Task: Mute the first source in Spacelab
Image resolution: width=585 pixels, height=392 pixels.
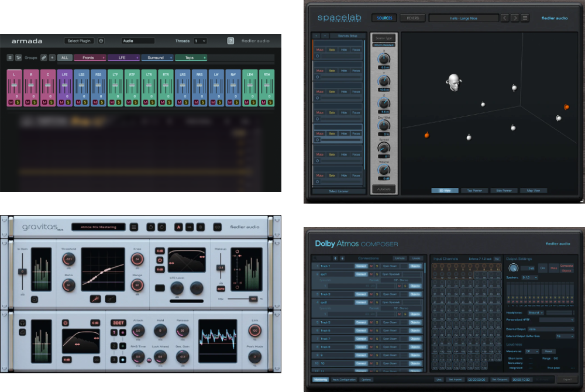Action: point(320,50)
